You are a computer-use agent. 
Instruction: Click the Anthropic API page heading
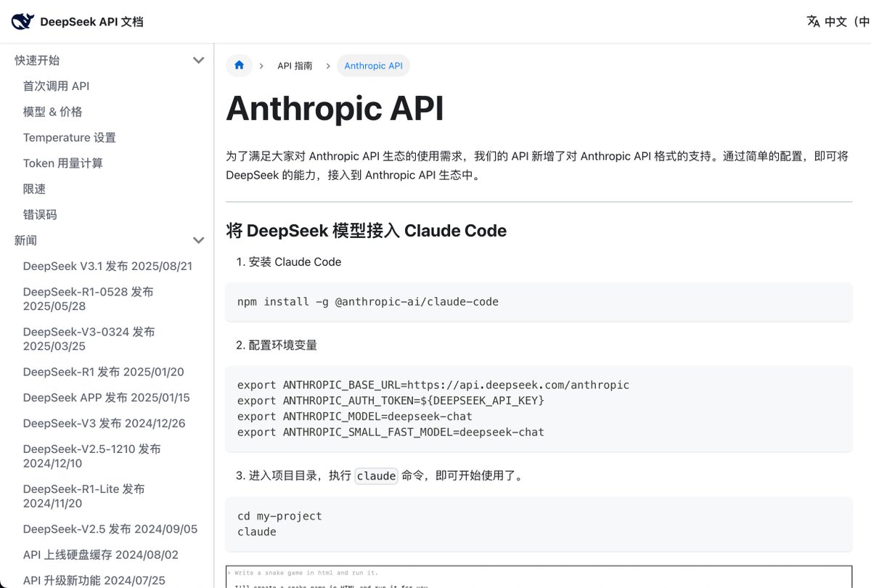[335, 109]
